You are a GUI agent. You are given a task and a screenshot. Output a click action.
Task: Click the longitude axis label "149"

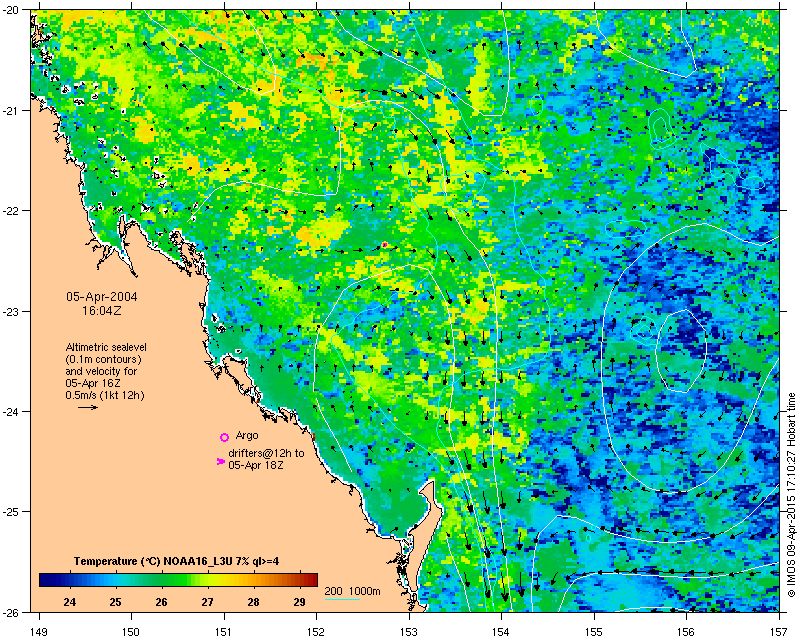coord(39,632)
